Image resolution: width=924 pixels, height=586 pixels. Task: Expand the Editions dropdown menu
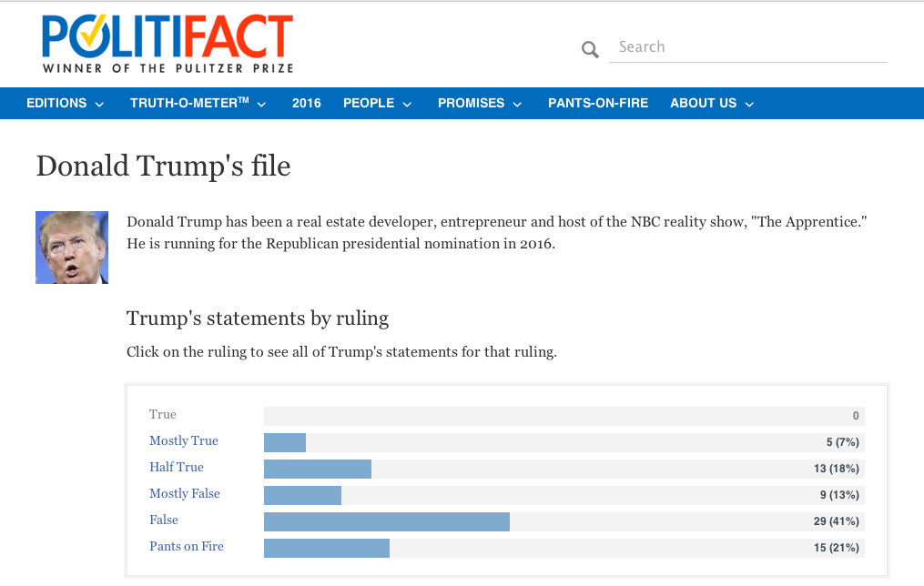click(x=66, y=104)
